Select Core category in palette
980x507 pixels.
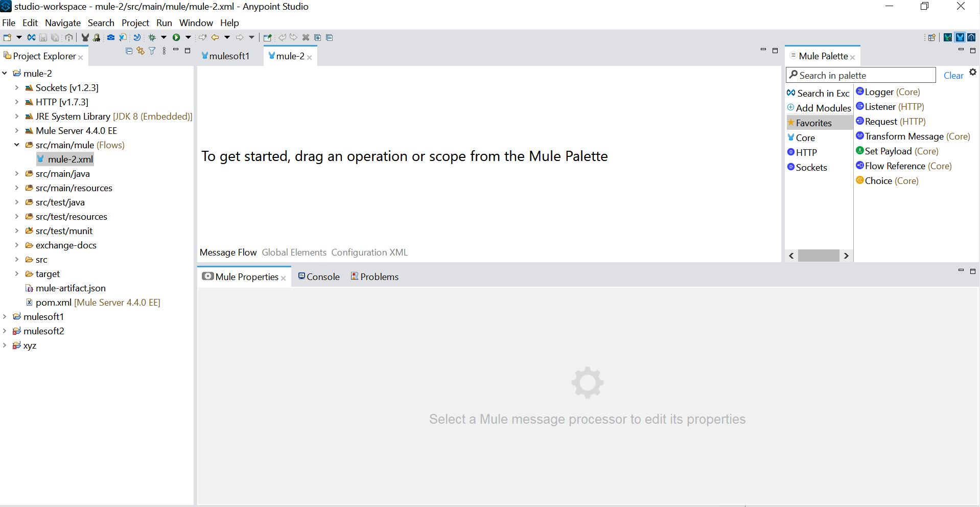(x=801, y=138)
